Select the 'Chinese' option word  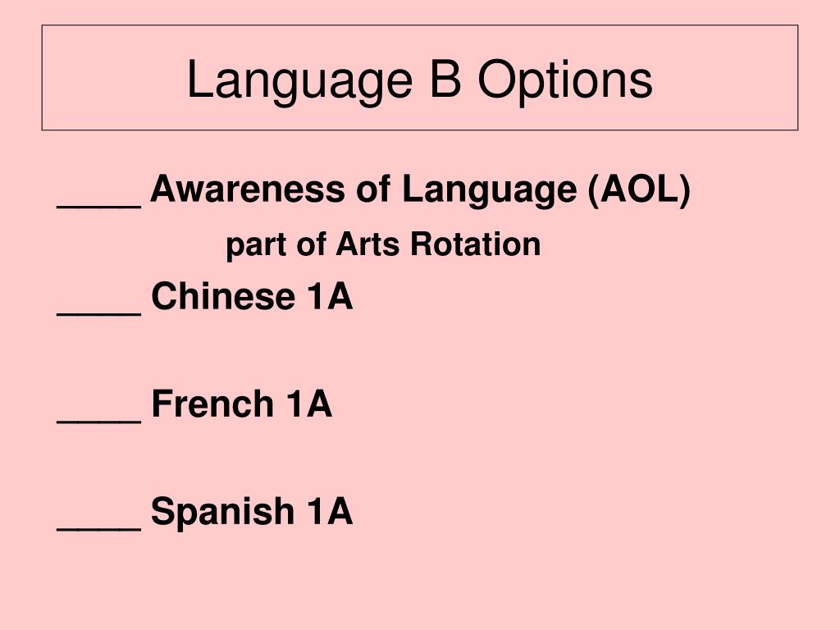tap(223, 295)
